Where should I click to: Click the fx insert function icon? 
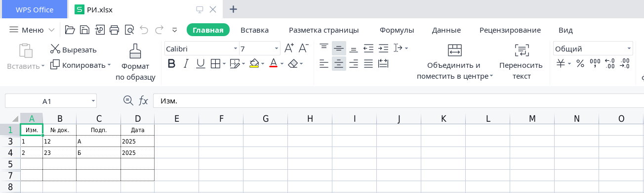(143, 101)
